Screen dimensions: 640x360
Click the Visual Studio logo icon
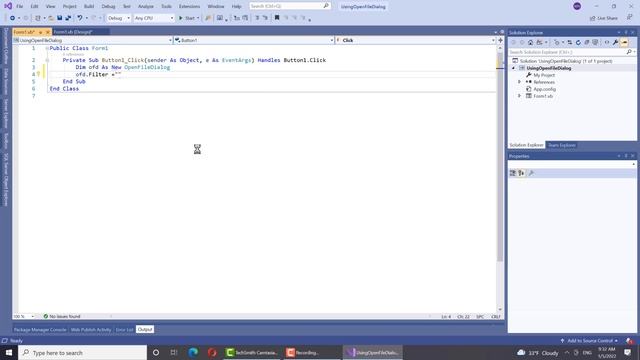pyautogui.click(x=8, y=6)
